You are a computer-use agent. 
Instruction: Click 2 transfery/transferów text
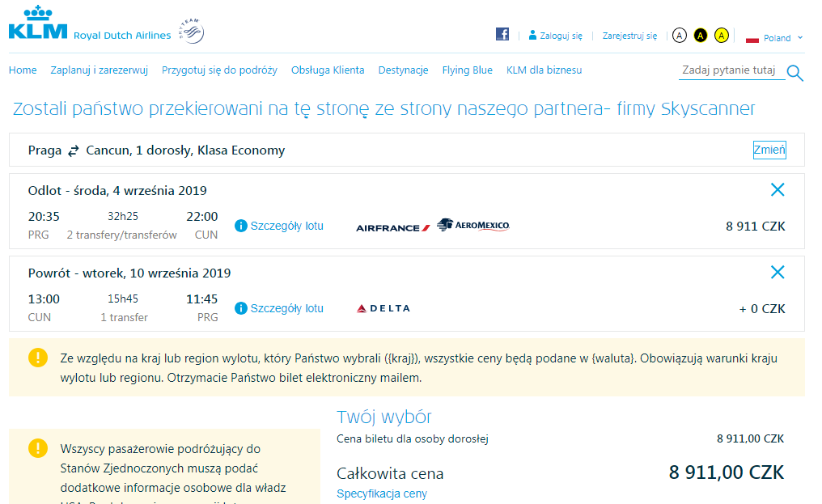[121, 235]
